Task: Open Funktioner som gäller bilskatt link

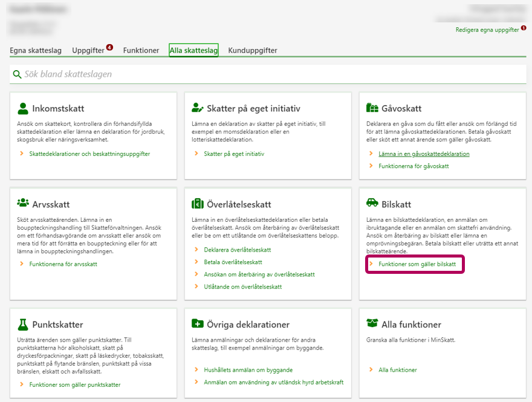Action: pos(417,264)
